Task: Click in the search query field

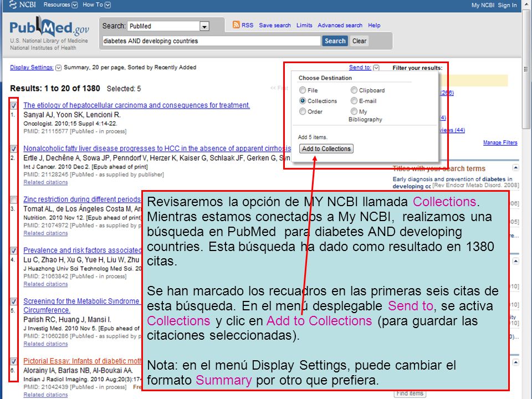Action: [x=211, y=41]
